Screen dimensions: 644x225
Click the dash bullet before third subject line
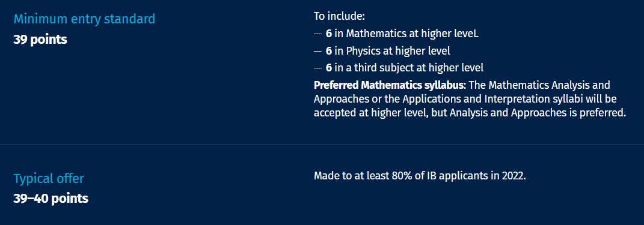pos(317,68)
